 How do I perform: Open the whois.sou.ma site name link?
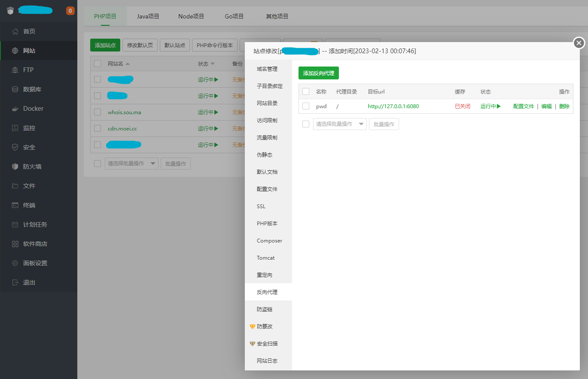[x=125, y=112]
